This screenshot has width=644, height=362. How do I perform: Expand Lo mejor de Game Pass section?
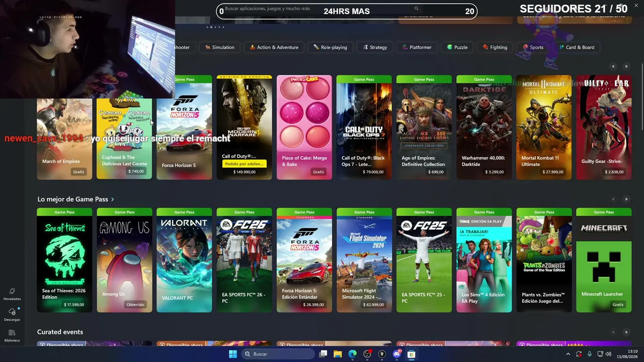point(75,199)
